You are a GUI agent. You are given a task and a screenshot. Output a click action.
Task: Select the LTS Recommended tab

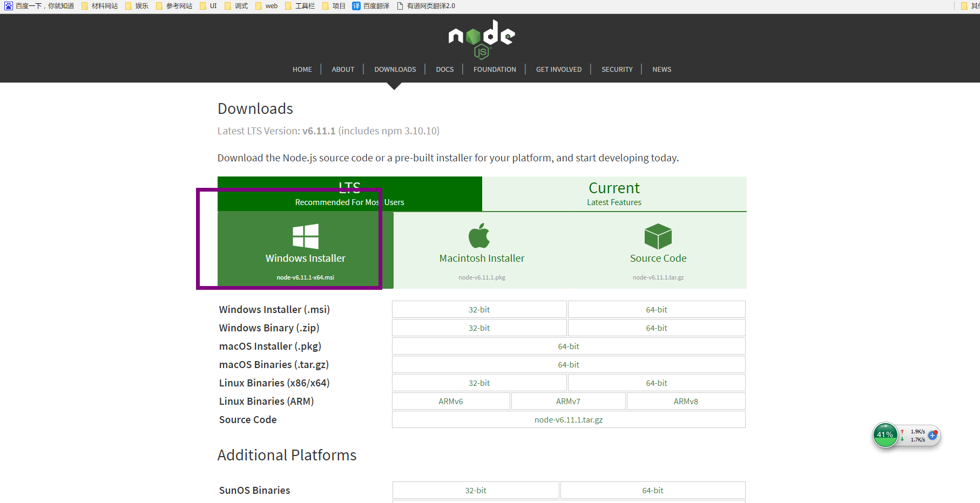pos(350,194)
